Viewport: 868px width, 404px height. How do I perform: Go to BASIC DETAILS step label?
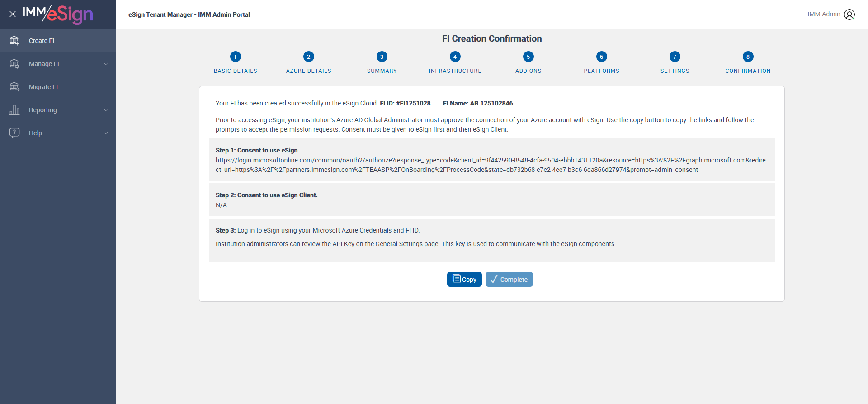(236, 71)
